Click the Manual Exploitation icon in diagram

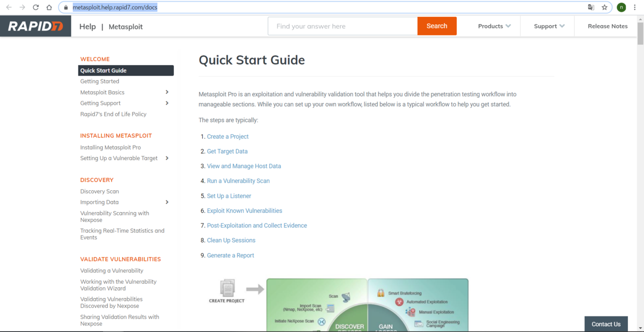pyautogui.click(x=411, y=312)
